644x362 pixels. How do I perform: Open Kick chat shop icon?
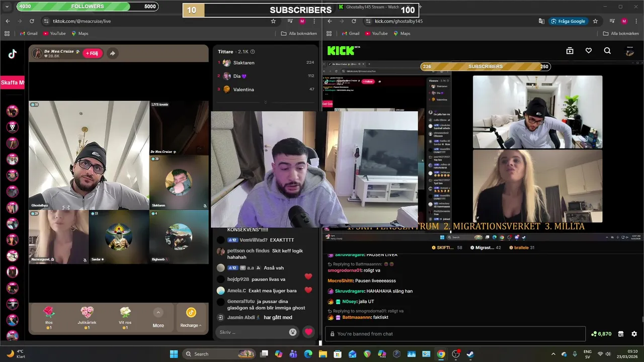pyautogui.click(x=621, y=334)
